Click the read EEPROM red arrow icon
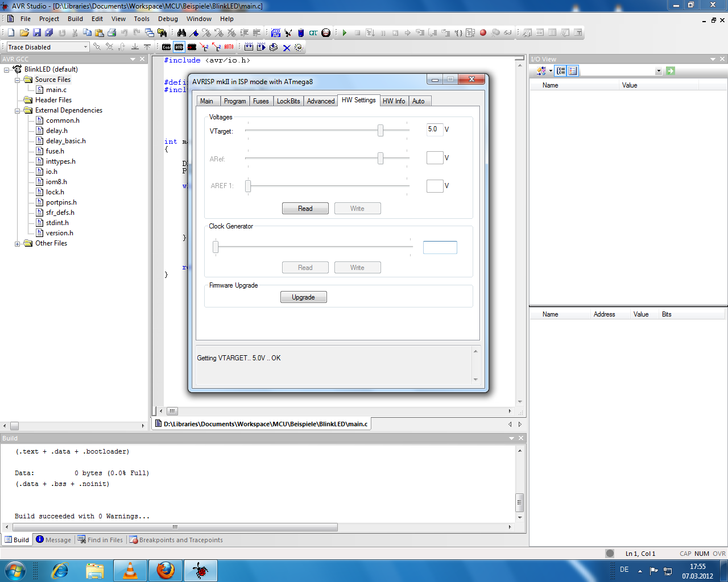 point(217,47)
